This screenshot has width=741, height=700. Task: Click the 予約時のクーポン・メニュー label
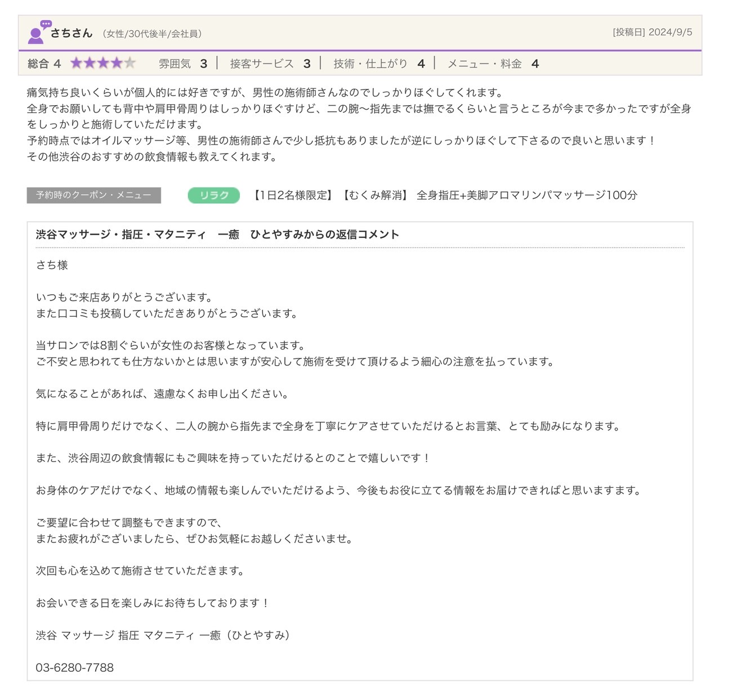tap(93, 195)
